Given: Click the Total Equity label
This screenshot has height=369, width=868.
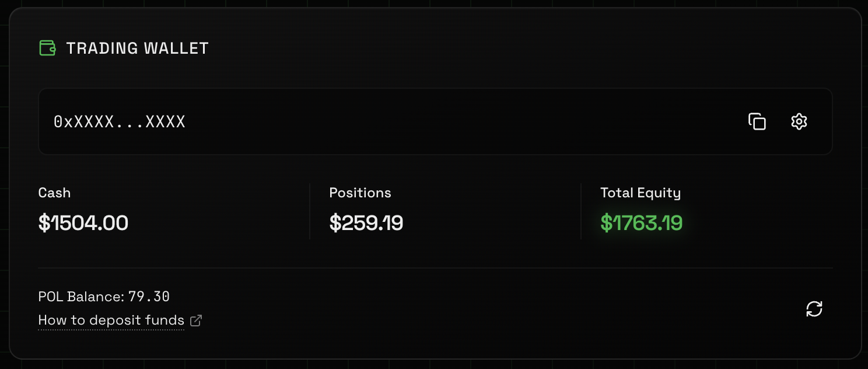Looking at the screenshot, I should (640, 193).
